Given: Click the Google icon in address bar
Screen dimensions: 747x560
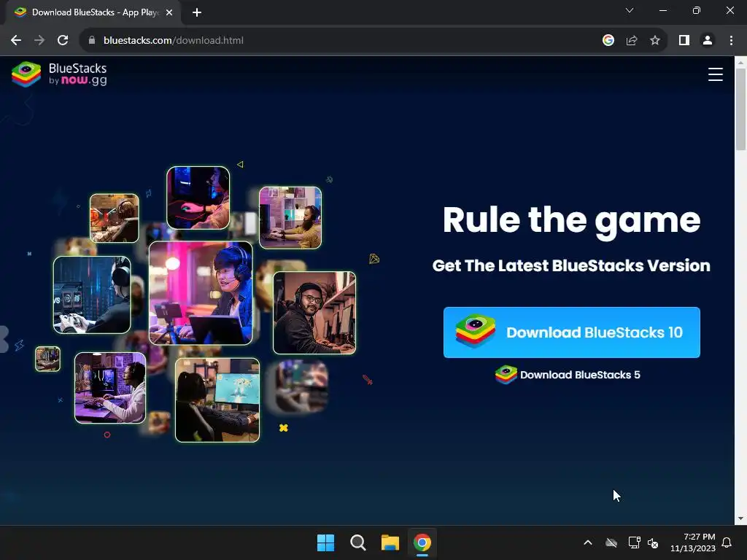Looking at the screenshot, I should [608, 41].
